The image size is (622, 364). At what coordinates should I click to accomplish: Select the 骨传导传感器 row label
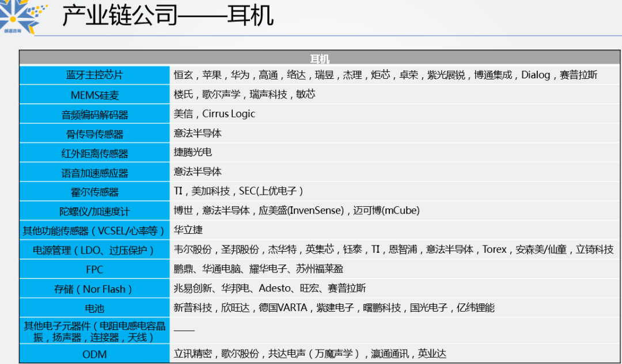click(x=94, y=133)
